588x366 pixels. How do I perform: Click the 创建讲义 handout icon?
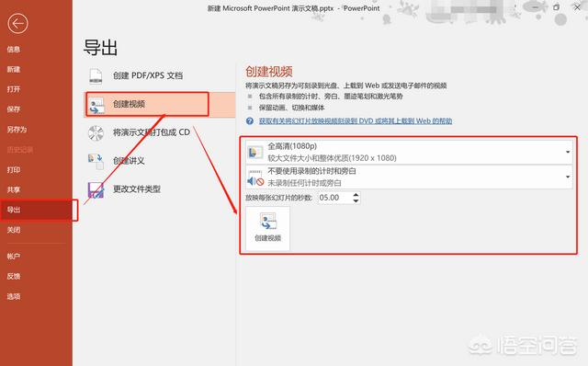(96, 162)
